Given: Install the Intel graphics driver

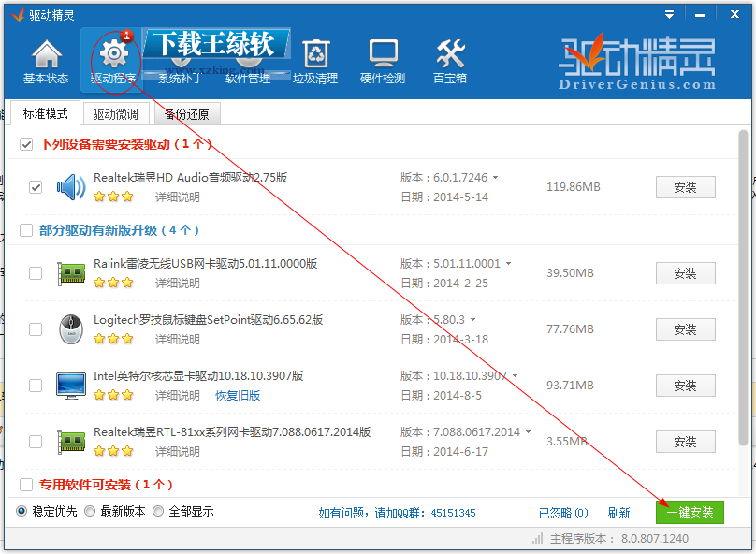Looking at the screenshot, I should click(x=685, y=386).
